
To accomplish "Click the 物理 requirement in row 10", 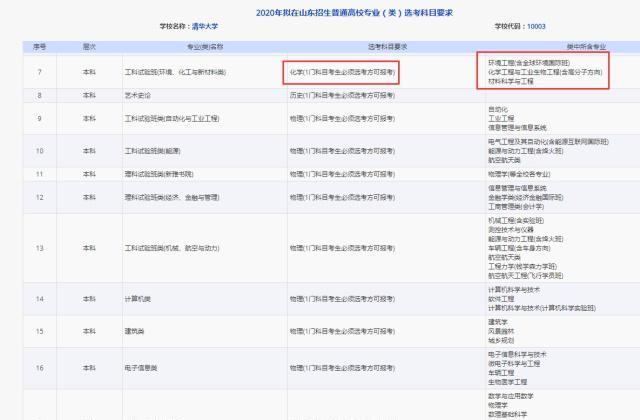I will point(342,151).
